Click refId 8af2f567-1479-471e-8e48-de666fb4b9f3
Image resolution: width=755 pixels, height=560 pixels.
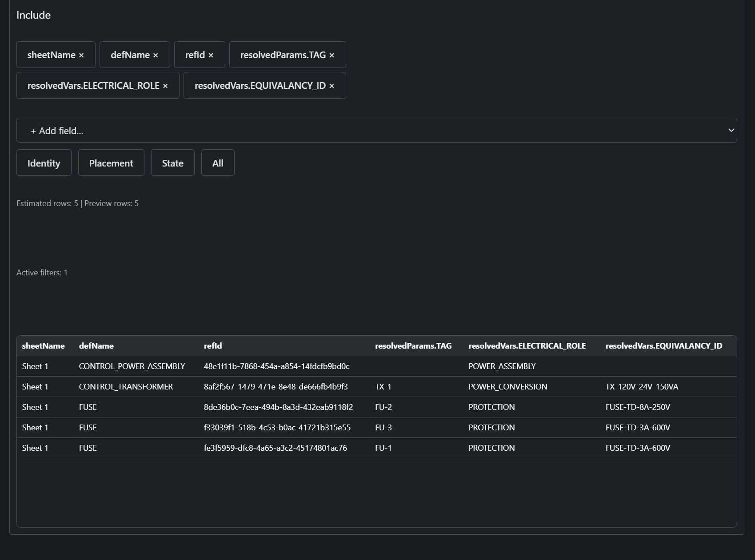[276, 387]
